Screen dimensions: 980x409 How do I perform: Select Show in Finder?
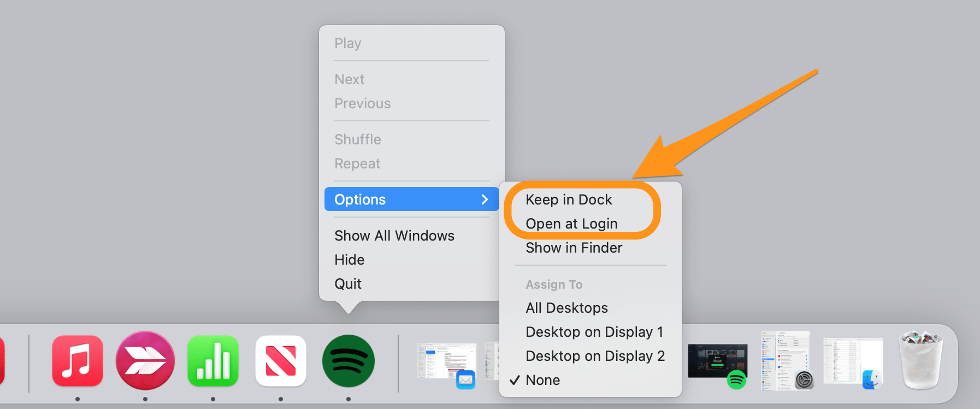(574, 248)
